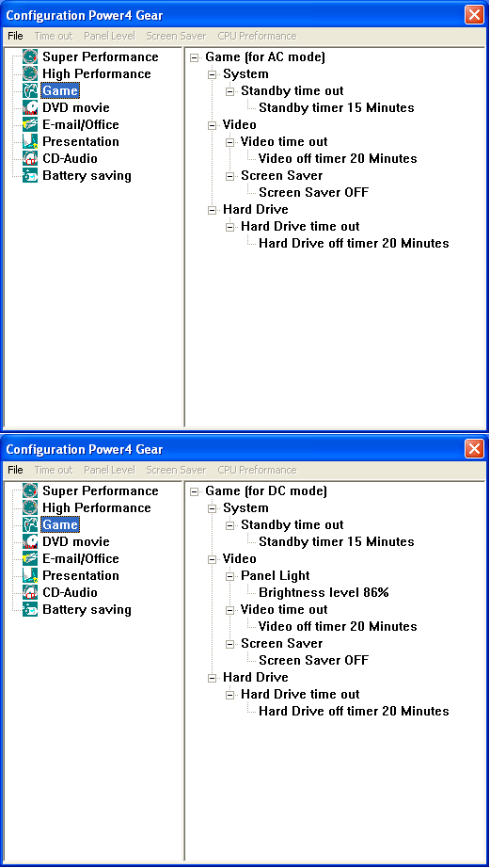490x868 pixels.
Task: Click Battery saving icon in bottom window
Action: tap(30, 609)
